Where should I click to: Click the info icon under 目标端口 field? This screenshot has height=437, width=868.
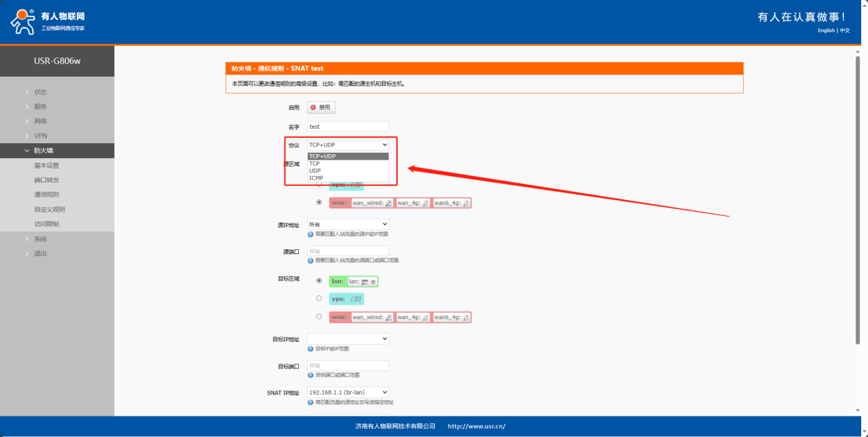(311, 375)
